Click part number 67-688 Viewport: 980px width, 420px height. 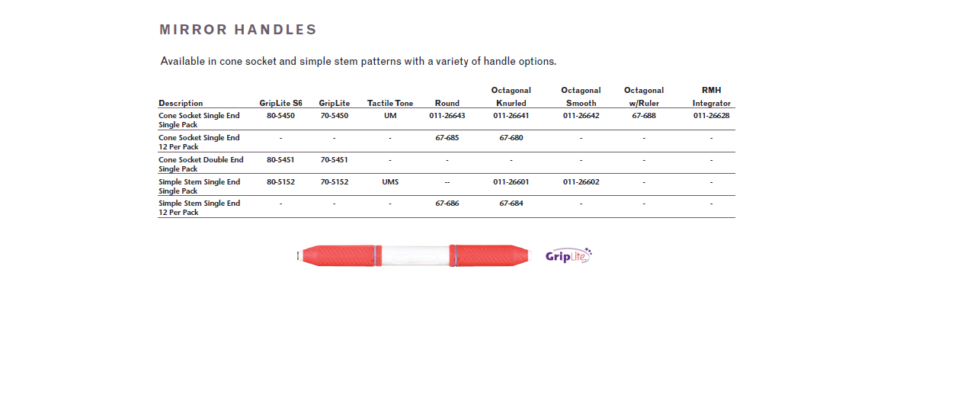pos(644,116)
